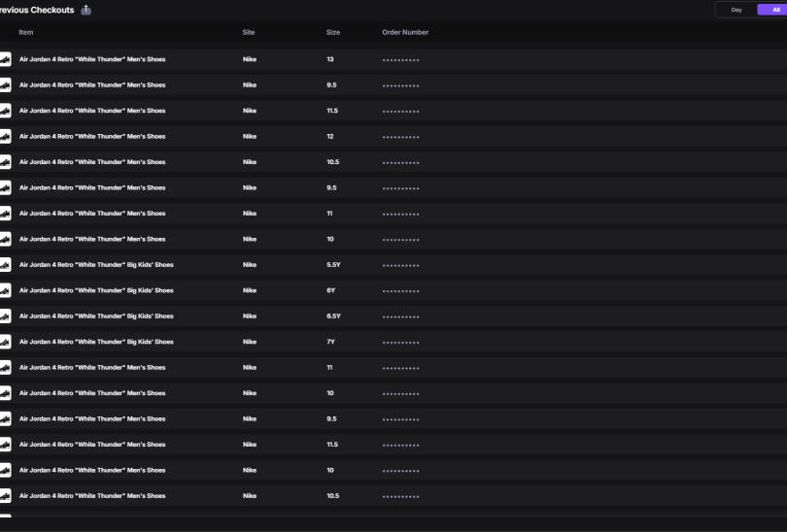
Task: Click the Site column header
Action: (249, 32)
